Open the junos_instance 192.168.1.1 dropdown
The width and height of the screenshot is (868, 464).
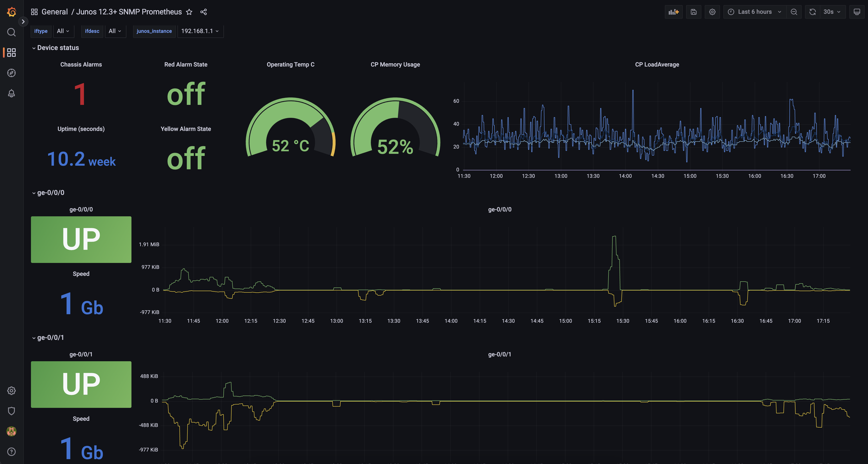pos(200,31)
